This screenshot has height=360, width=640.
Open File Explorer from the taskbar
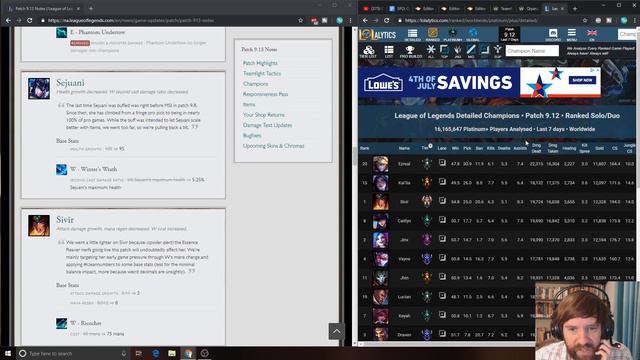(172, 353)
